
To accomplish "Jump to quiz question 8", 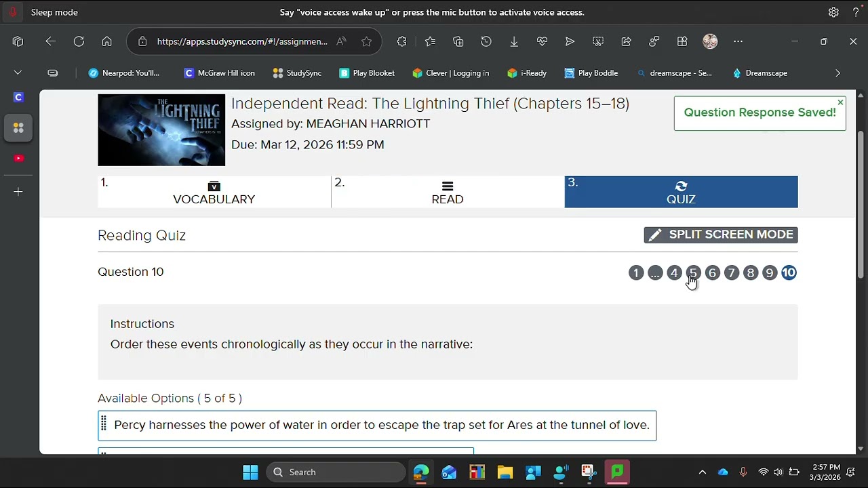I will click(x=750, y=272).
